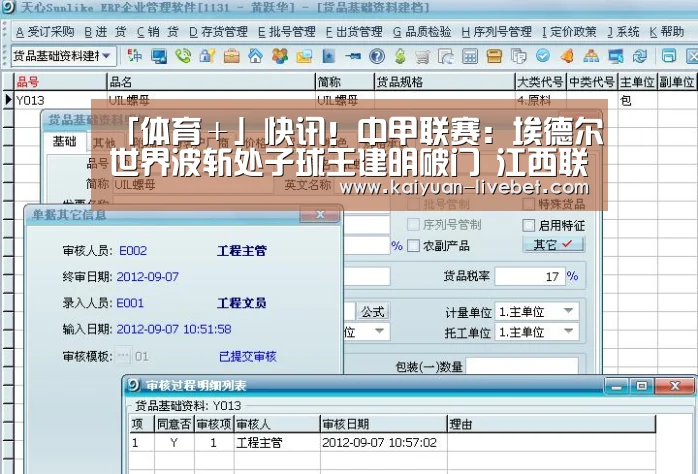This screenshot has height=474, width=698.
Task: Click the 审核模板 ellipsis browse button
Action: click(x=123, y=356)
